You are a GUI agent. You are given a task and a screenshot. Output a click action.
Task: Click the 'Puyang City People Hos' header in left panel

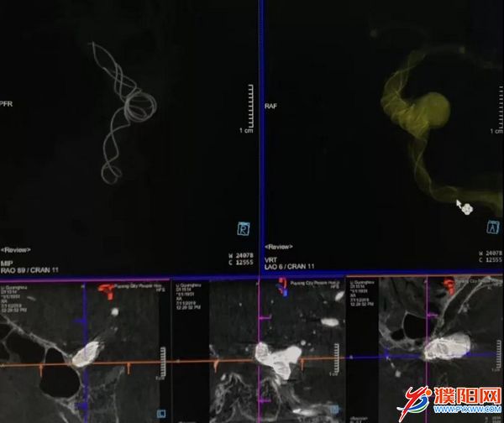[x=138, y=286]
